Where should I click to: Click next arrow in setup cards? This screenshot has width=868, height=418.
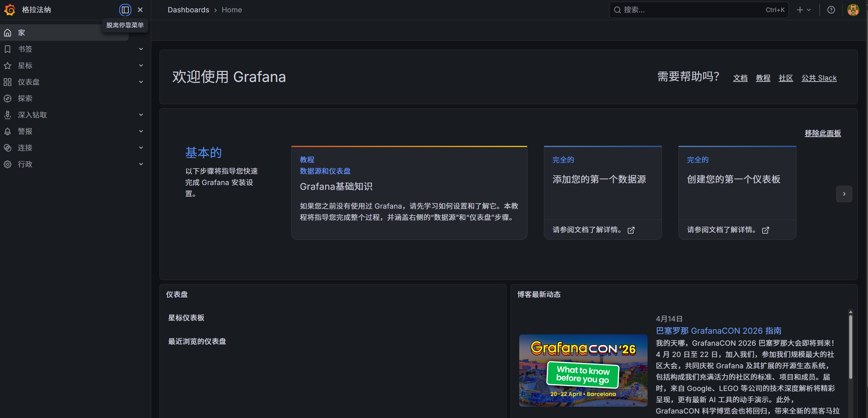coord(844,194)
